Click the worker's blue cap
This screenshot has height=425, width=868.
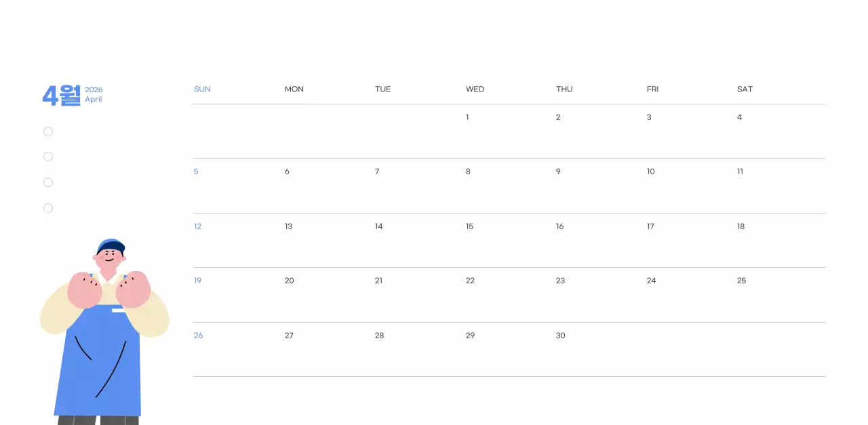click(112, 245)
